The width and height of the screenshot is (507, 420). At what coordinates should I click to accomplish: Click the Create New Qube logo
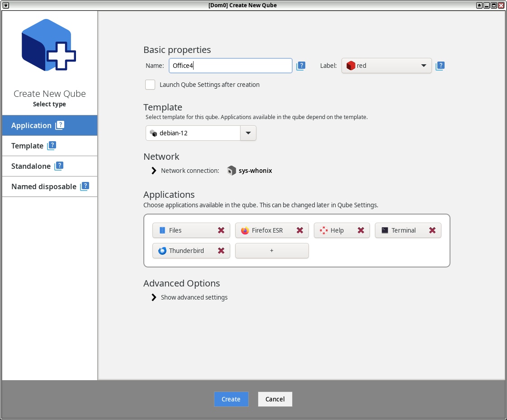coord(49,45)
